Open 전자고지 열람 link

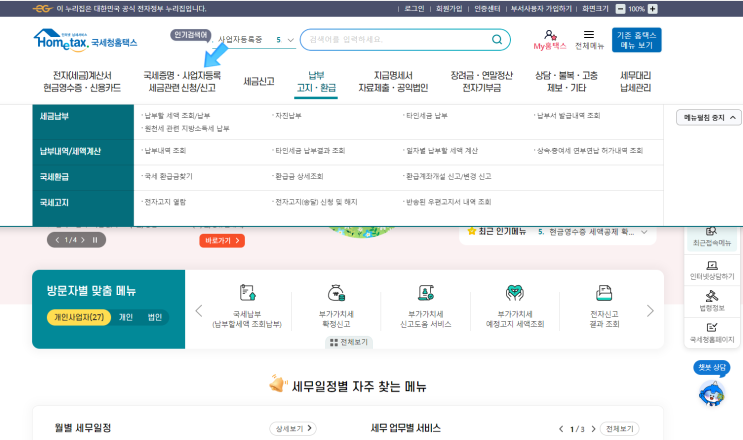(165, 202)
